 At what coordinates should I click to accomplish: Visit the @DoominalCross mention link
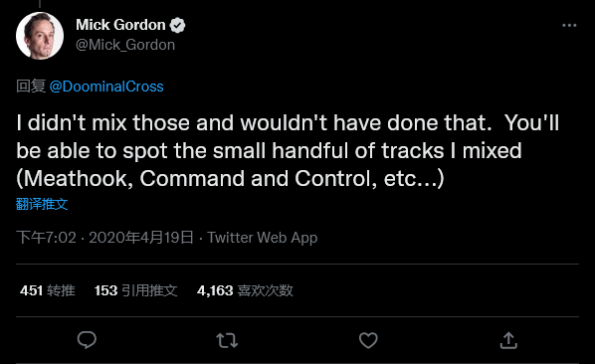click(106, 87)
